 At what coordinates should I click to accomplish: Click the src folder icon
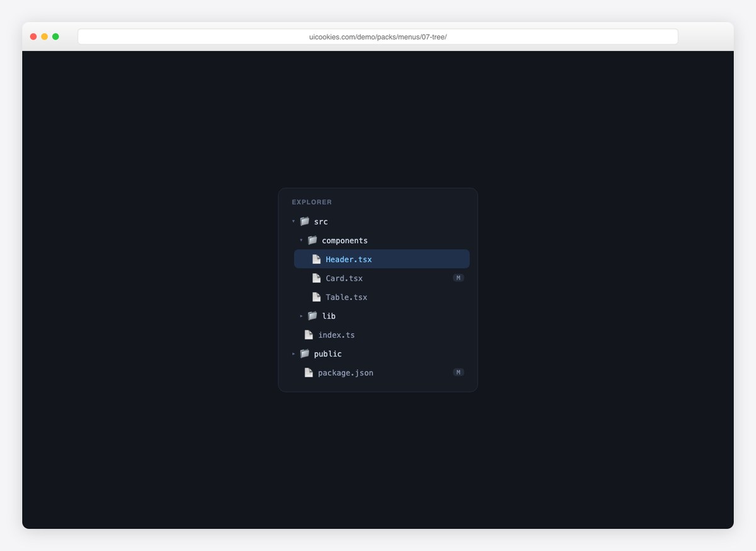pos(305,221)
